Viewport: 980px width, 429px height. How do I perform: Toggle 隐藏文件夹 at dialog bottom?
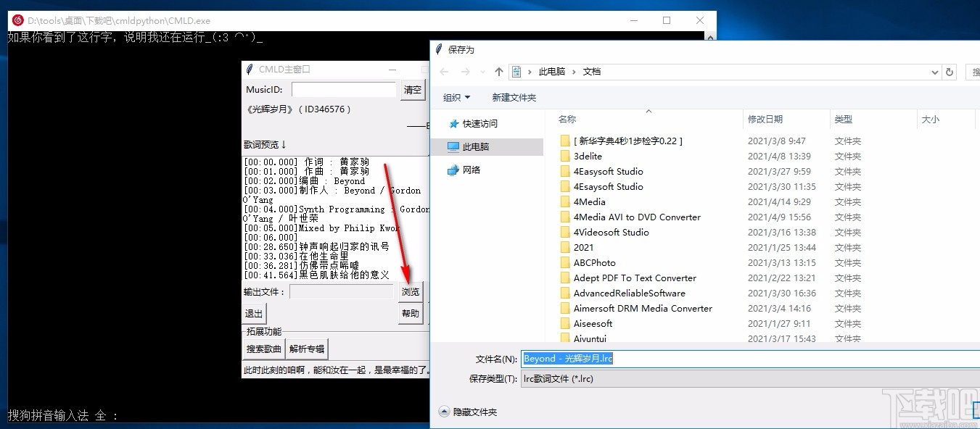point(444,410)
